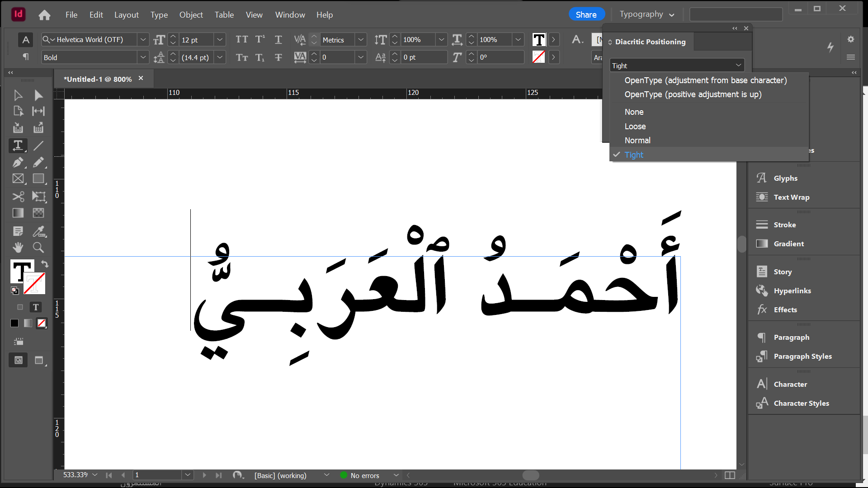Choose the Scissors tool
This screenshot has height=488, width=868.
click(18, 197)
